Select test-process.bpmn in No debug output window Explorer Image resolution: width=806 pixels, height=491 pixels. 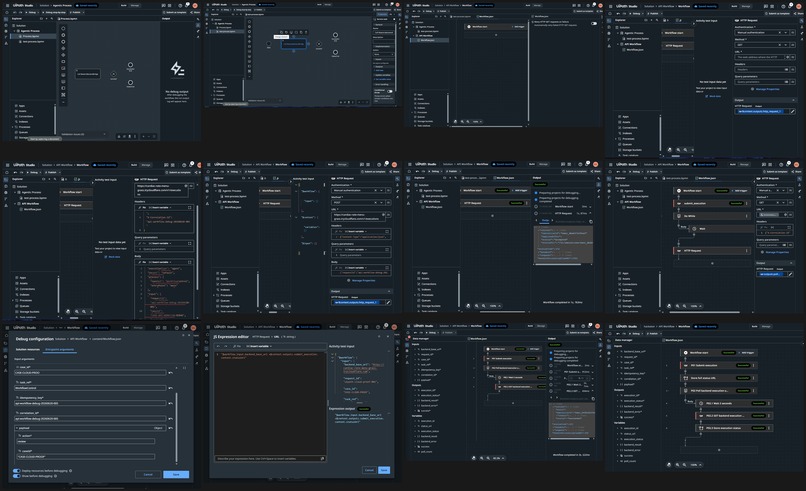tap(33, 42)
